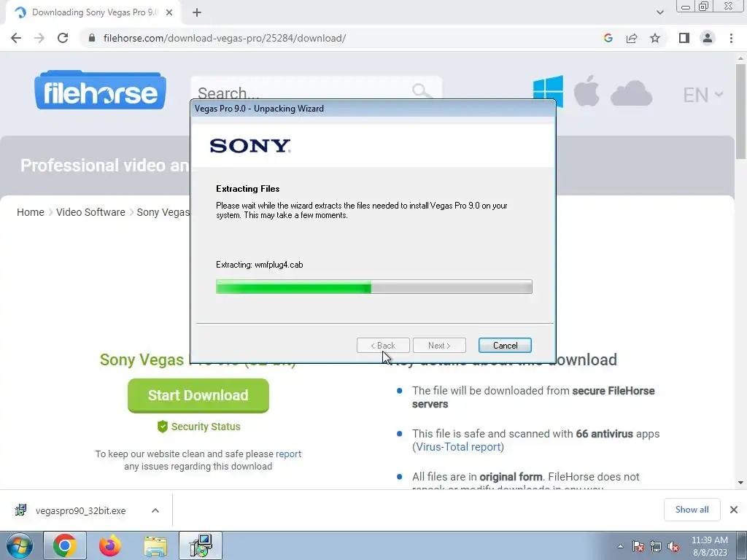Click the scrollbar down arrow
747x560 pixels.
click(740, 483)
